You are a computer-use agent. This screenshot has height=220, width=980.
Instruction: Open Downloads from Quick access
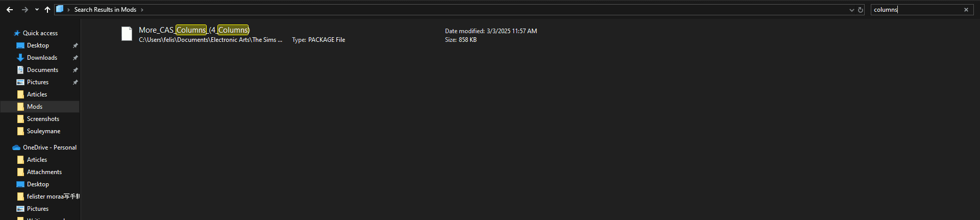[42, 58]
